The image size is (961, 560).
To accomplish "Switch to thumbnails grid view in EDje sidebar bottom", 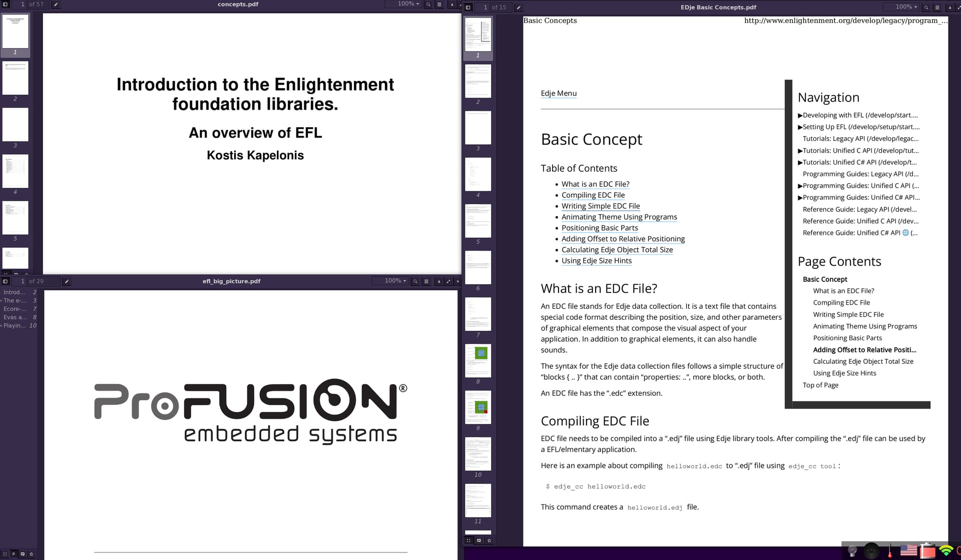I will pyautogui.click(x=468, y=540).
